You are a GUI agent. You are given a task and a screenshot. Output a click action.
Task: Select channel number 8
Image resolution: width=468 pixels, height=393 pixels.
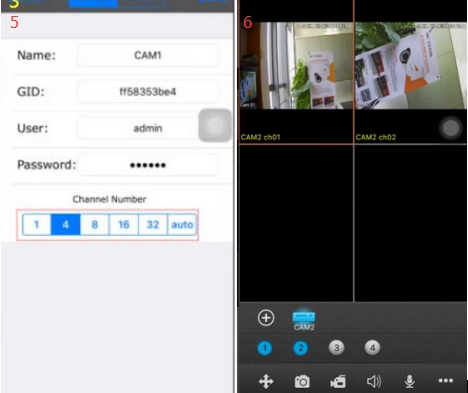pyautogui.click(x=95, y=225)
